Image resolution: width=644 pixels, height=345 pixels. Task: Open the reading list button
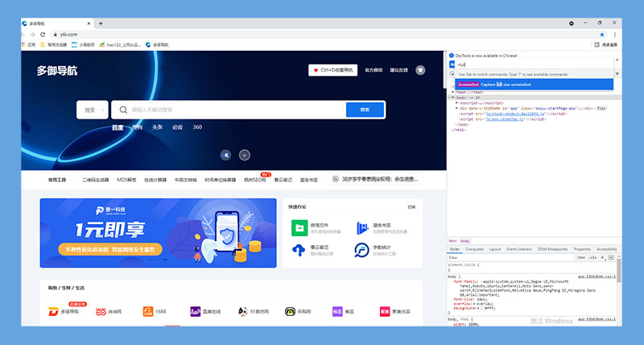click(x=606, y=45)
